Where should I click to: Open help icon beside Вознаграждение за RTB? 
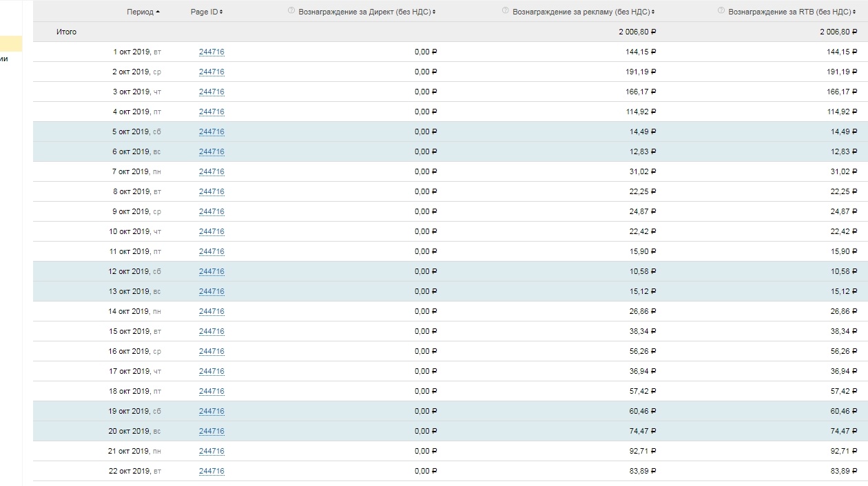click(721, 11)
